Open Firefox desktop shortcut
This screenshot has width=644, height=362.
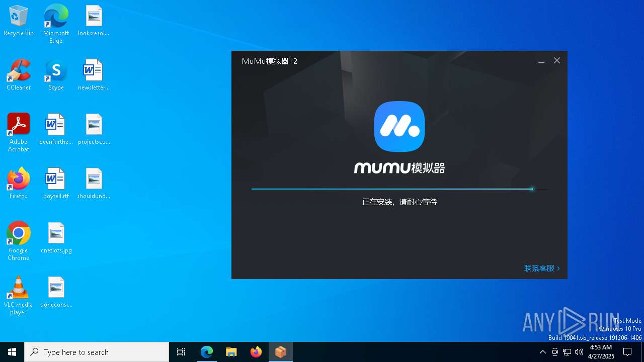point(19,184)
